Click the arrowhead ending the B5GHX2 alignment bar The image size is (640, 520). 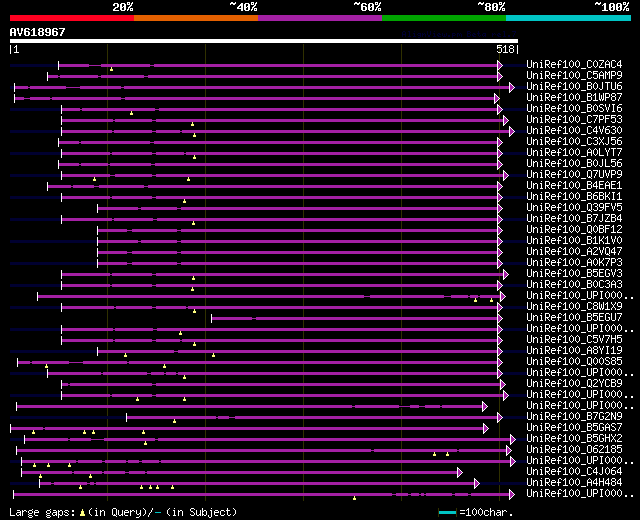click(x=513, y=440)
